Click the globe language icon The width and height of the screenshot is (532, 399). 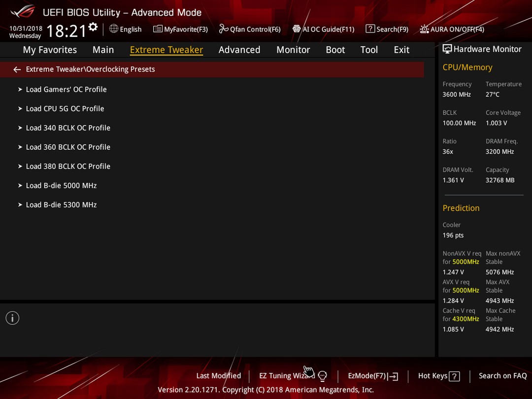click(114, 29)
